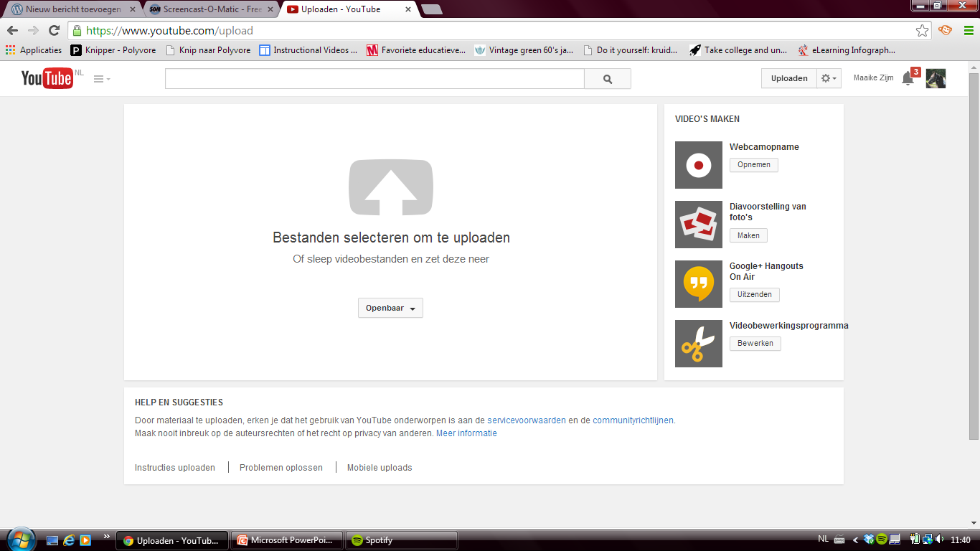Expand the guide menu beside YouTube logo
Viewport: 980px width, 551px height.
pos(102,79)
